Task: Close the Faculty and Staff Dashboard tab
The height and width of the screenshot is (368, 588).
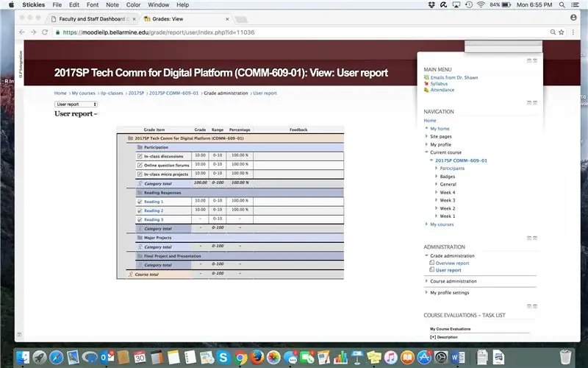Action: pos(135,19)
